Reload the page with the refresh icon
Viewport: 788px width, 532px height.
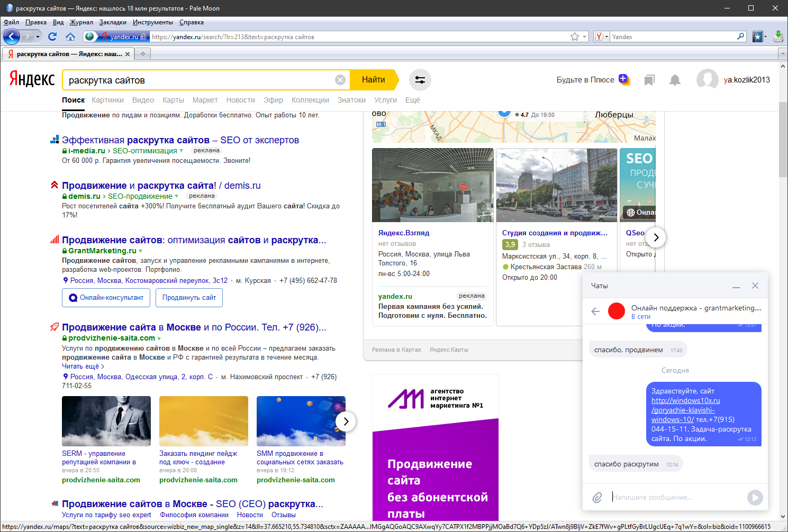[x=52, y=36]
